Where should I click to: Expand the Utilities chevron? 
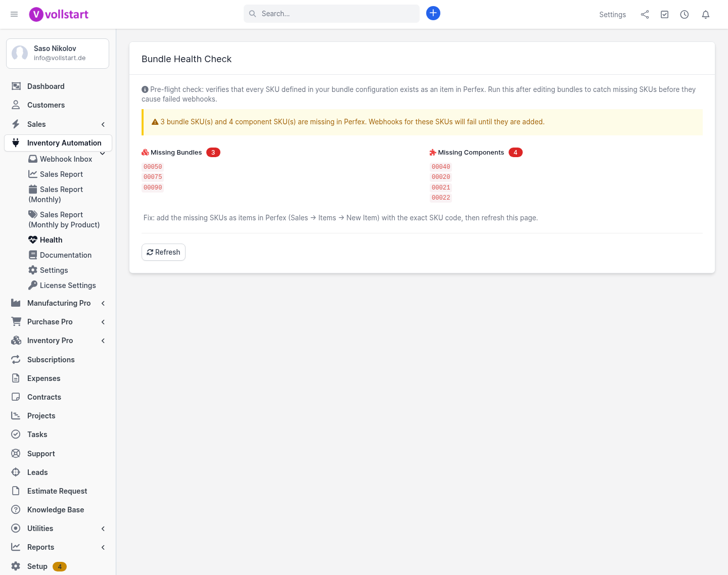[103, 529]
